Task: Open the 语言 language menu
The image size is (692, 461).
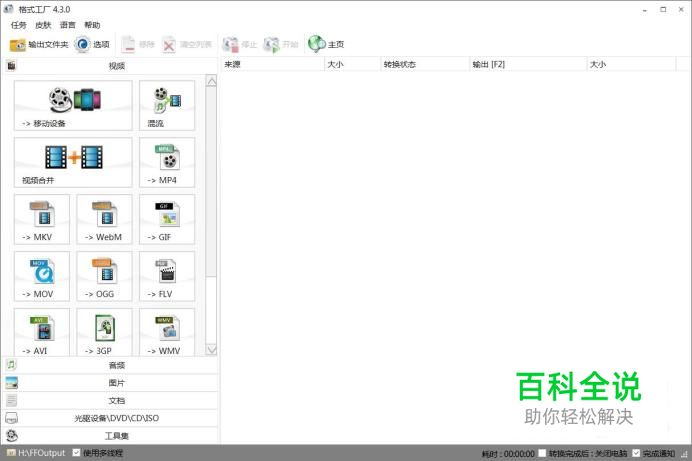Action: [x=68, y=25]
